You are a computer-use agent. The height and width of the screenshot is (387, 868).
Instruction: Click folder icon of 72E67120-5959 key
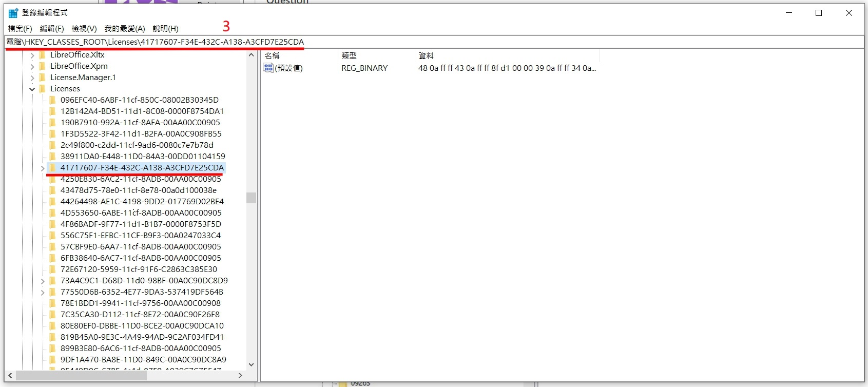pyautogui.click(x=52, y=269)
